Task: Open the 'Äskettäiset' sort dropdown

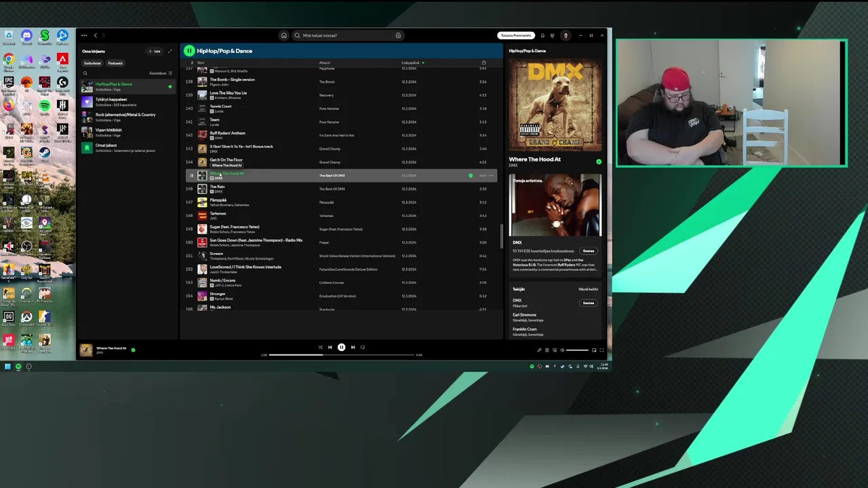Action: click(161, 73)
